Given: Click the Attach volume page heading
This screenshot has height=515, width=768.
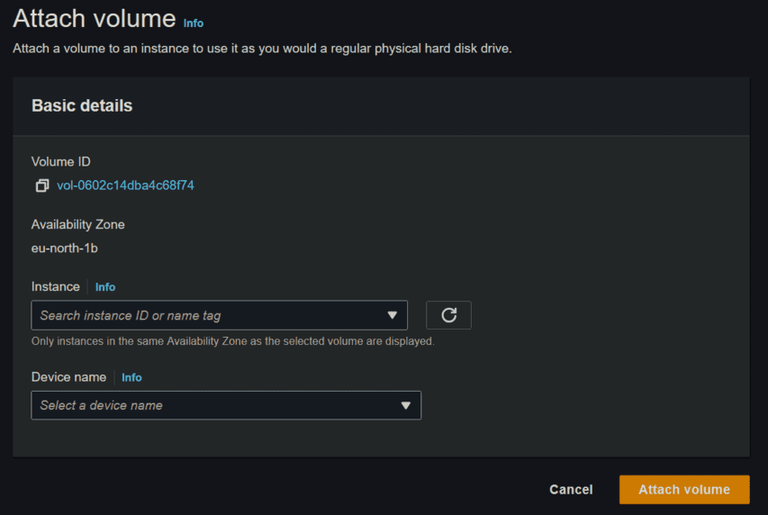Looking at the screenshot, I should point(92,20).
